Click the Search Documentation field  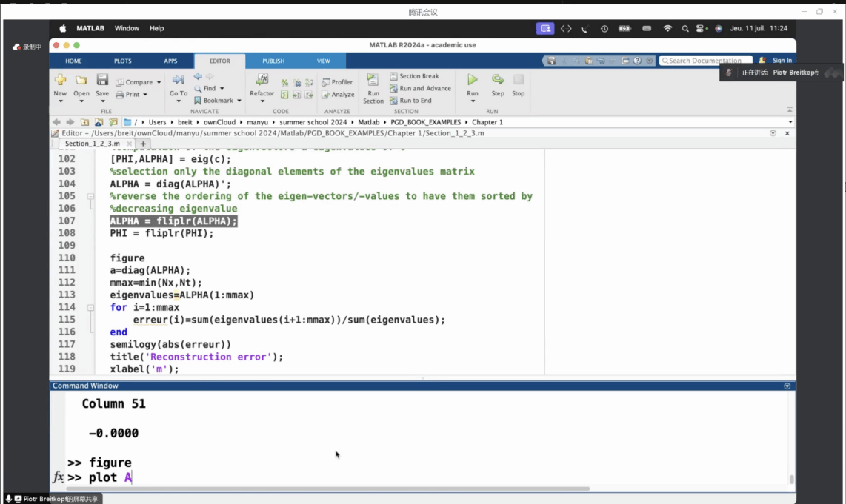coord(705,61)
